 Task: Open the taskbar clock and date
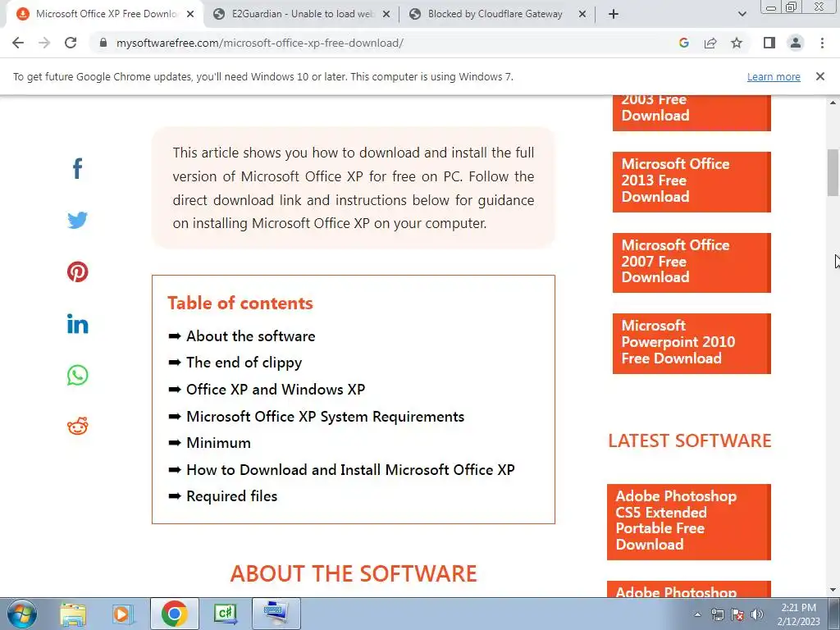(798, 614)
